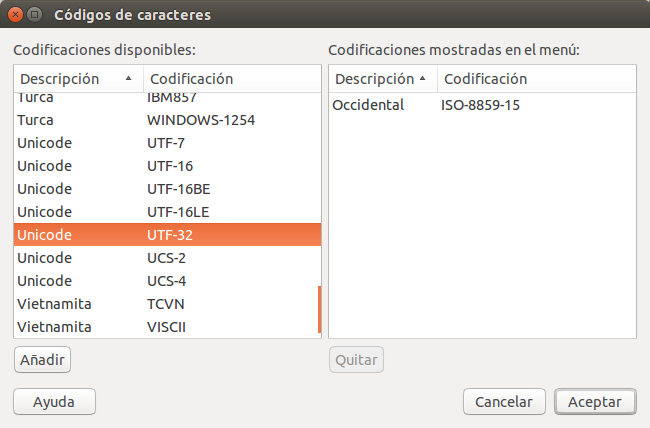Viewport: 650px width, 428px height.
Task: Select the Unicode UTF-32 row
Action: point(166,235)
